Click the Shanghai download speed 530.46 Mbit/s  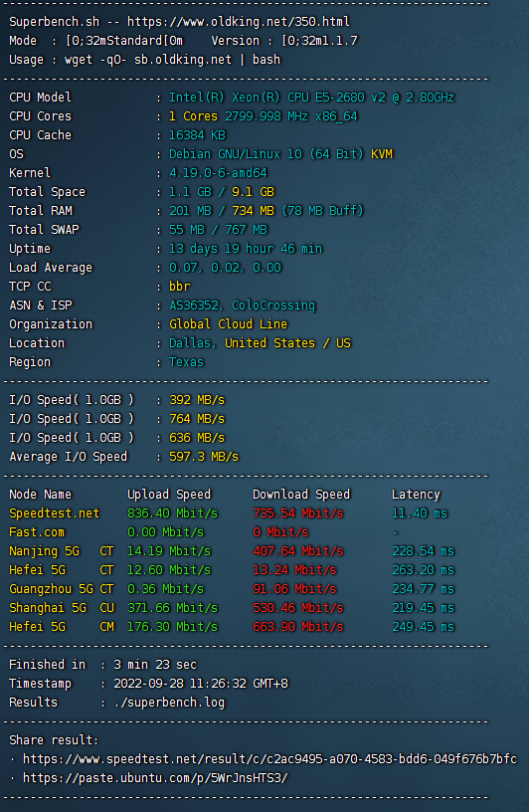[298, 607]
